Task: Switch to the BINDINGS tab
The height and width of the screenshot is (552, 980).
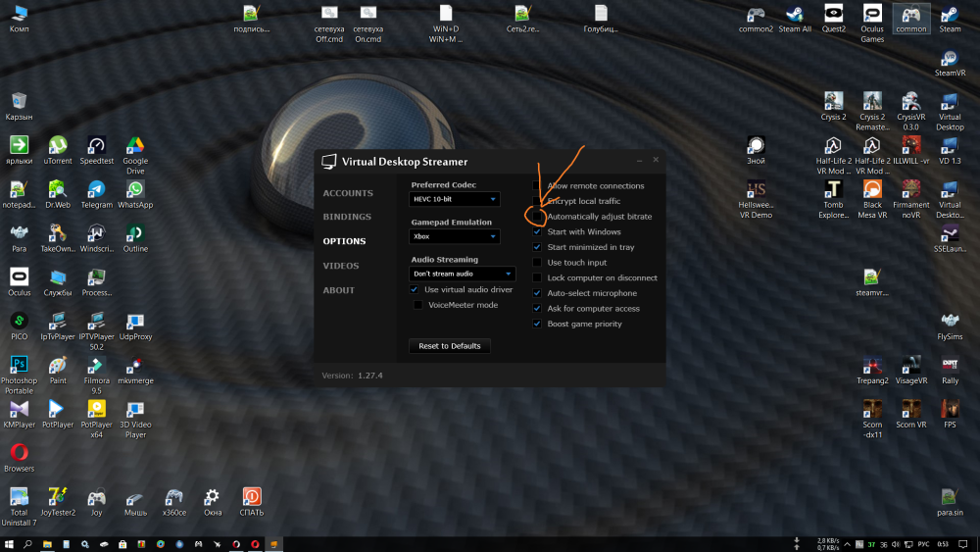Action: pyautogui.click(x=347, y=217)
